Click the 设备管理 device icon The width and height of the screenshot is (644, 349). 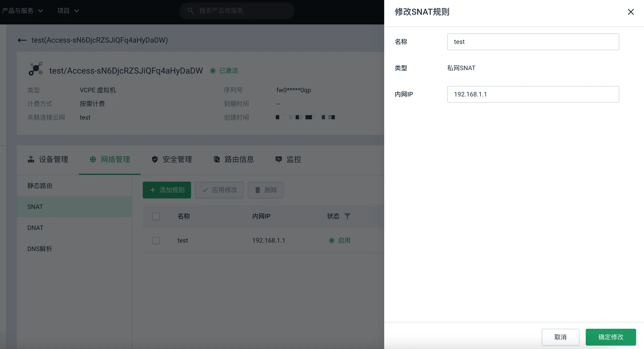click(31, 159)
